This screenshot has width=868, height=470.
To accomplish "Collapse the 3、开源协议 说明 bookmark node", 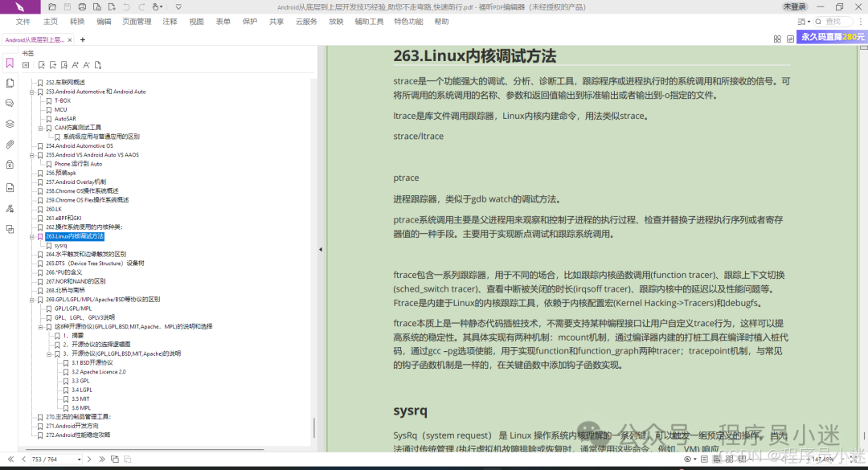I will [49, 354].
